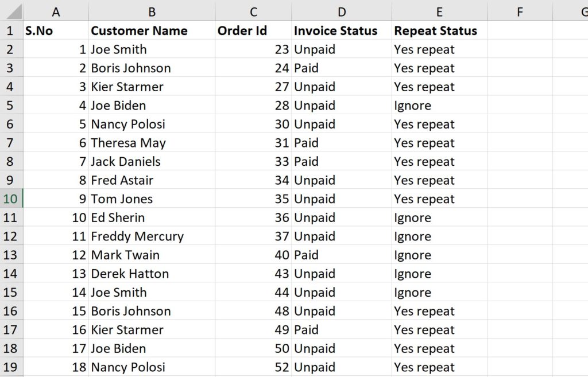The width and height of the screenshot is (588, 377).
Task: Select row 1 header
Action: click(11, 30)
